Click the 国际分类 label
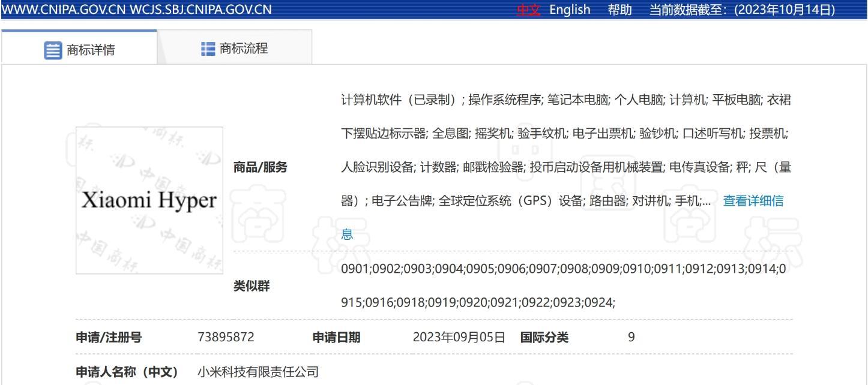 click(x=544, y=338)
